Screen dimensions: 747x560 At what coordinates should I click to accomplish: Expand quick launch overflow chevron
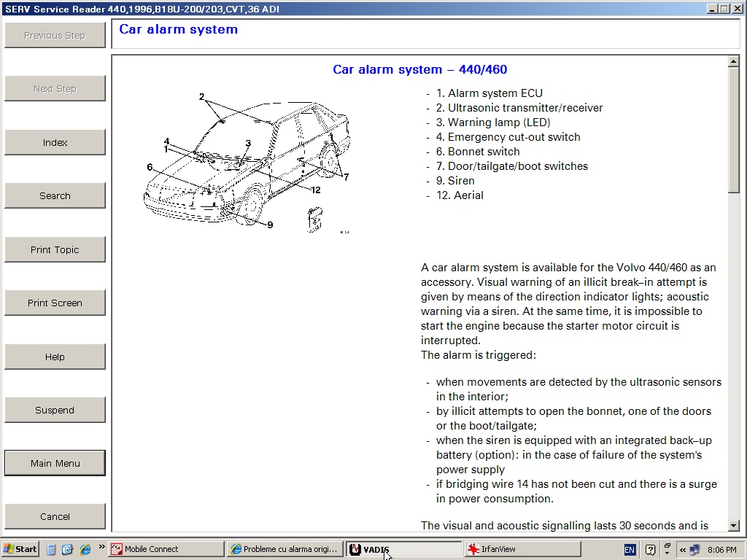101,547
